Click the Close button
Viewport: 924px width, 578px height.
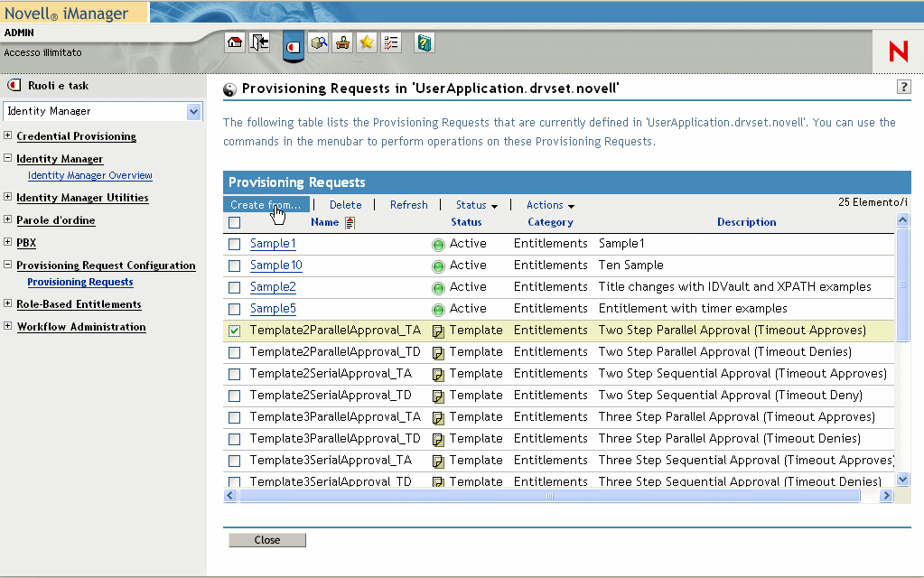[266, 540]
